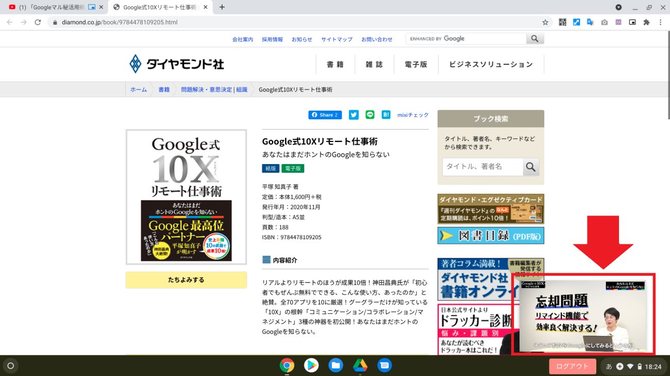
Task: Open the blue diagonal-arrow extension icon
Action: 576,22
